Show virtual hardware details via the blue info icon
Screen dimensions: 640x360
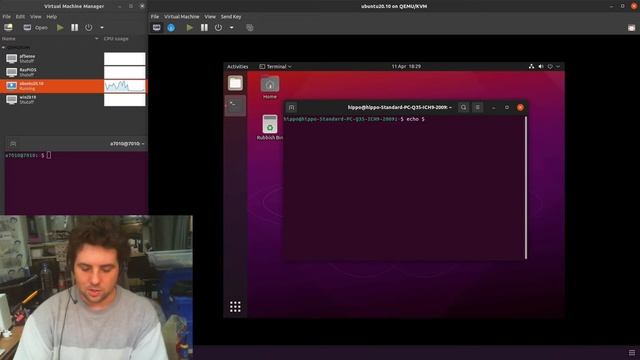tap(171, 27)
